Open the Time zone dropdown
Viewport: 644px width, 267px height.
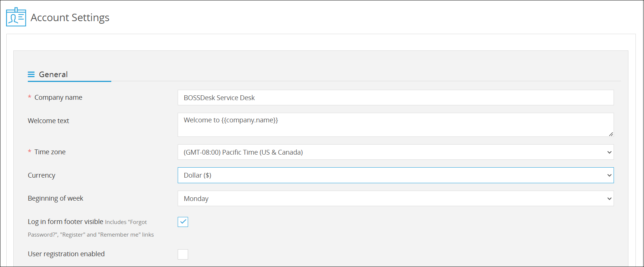395,152
